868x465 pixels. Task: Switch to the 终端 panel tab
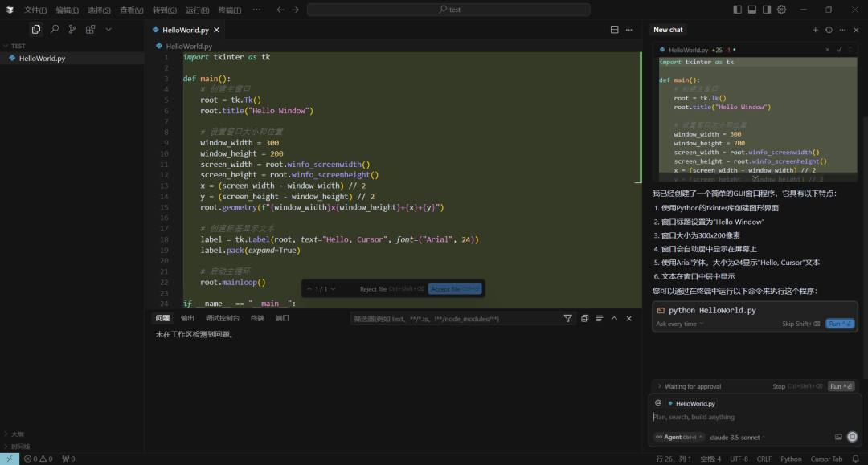[x=257, y=319]
